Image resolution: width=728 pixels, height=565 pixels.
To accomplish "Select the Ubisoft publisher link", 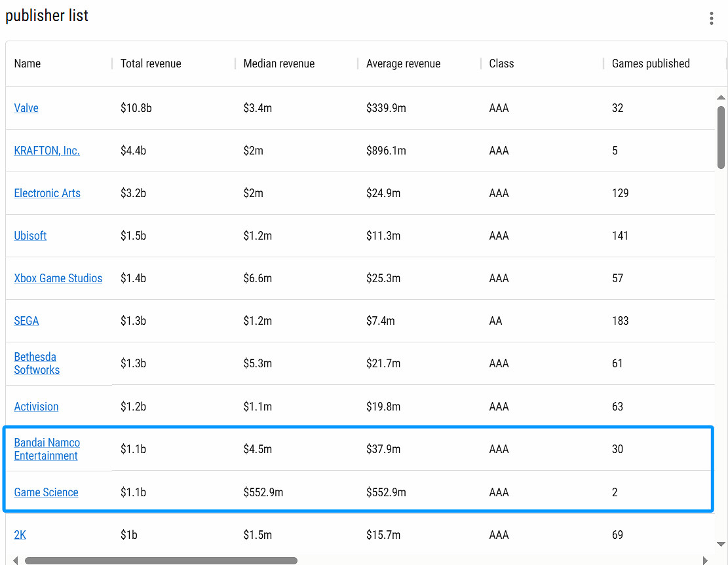I will 30,236.
